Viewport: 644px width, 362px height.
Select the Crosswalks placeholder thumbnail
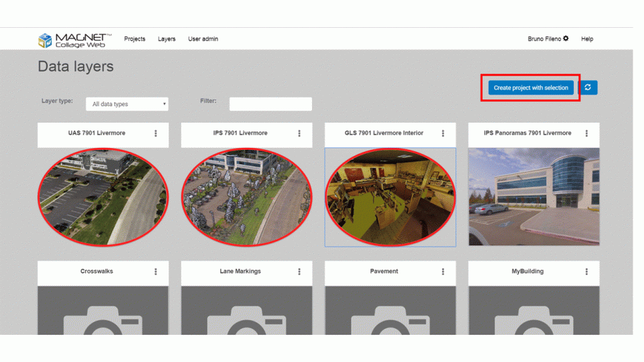coord(103,310)
